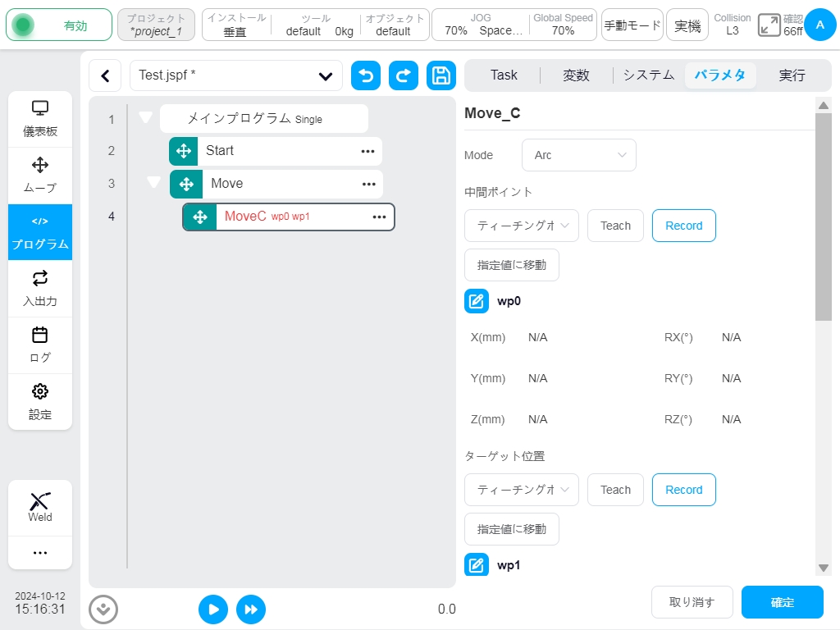Open user avatar A menu
840x630 pixels.
point(819,25)
